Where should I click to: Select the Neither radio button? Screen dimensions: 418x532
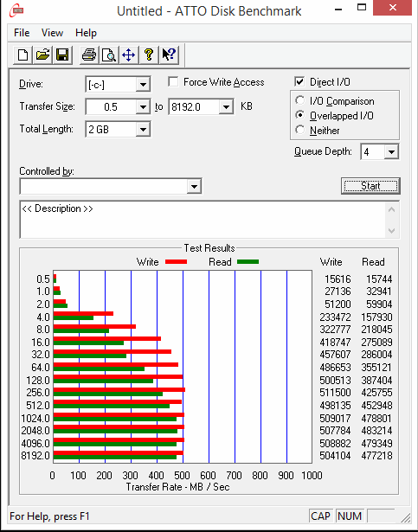coord(299,130)
